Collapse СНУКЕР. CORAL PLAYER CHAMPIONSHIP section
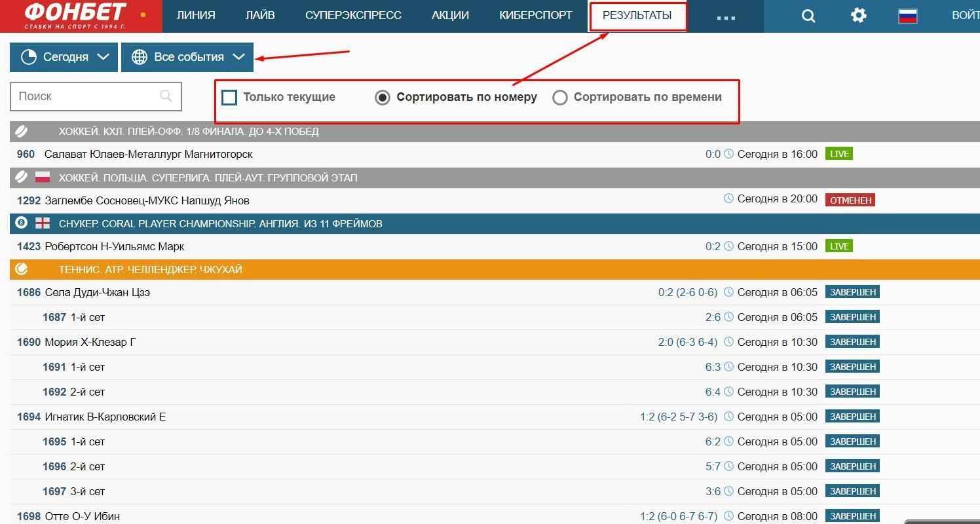The height and width of the screenshot is (524, 980). tap(495, 223)
